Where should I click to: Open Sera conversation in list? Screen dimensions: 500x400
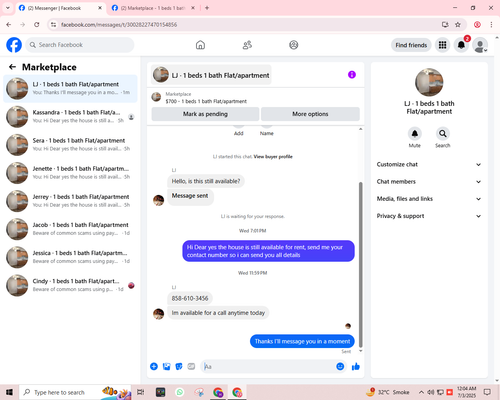70,145
